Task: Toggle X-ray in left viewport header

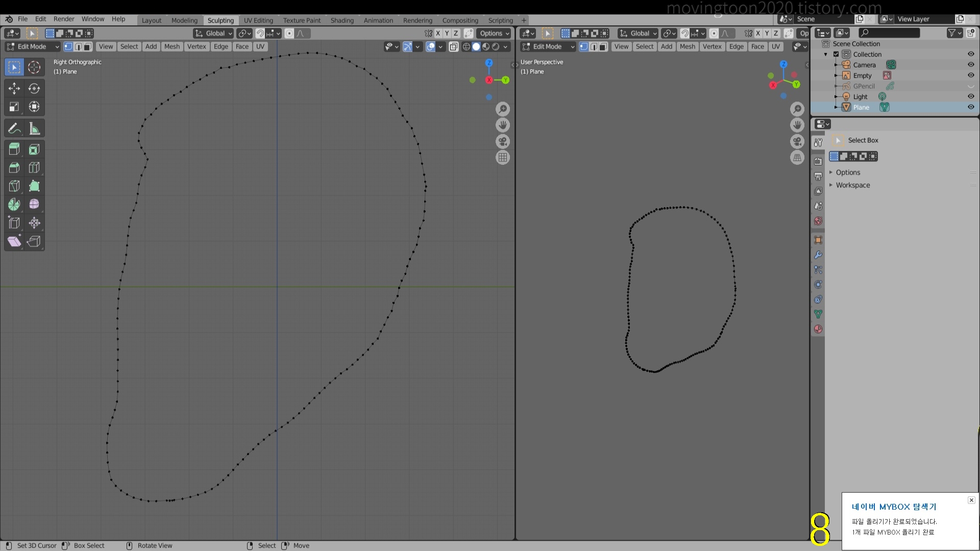Action: 453,46
